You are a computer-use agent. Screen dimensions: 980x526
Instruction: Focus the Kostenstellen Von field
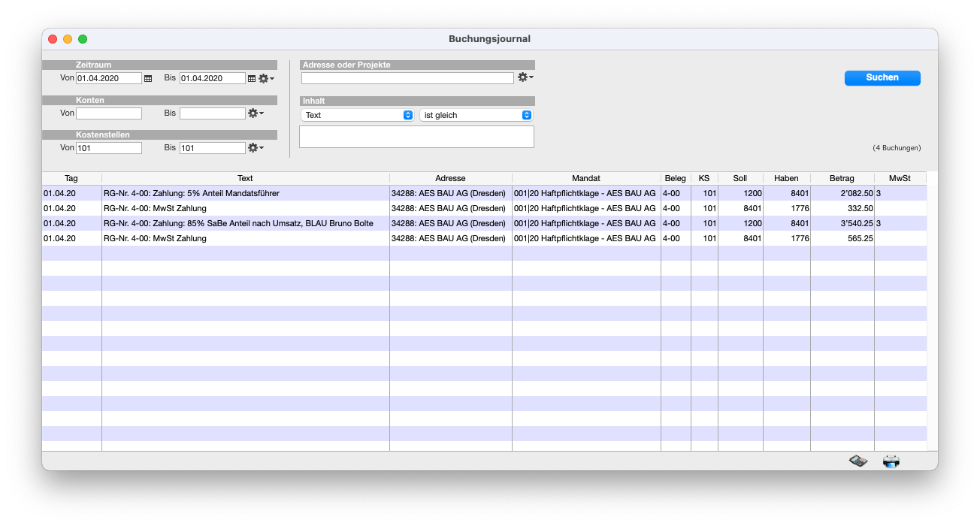[x=109, y=148]
